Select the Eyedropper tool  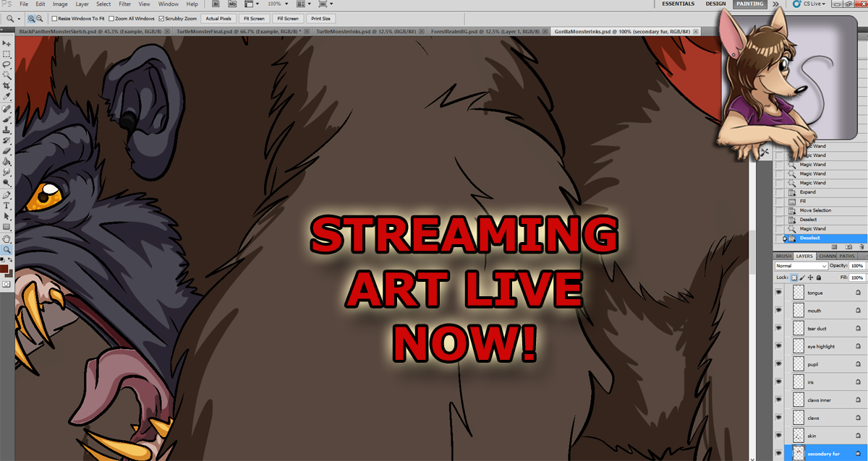pyautogui.click(x=7, y=96)
